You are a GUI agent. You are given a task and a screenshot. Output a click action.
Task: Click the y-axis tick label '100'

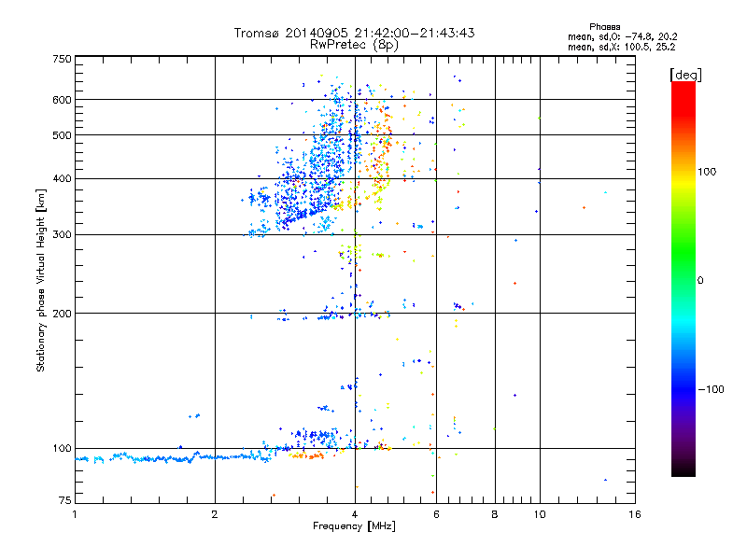62,449
